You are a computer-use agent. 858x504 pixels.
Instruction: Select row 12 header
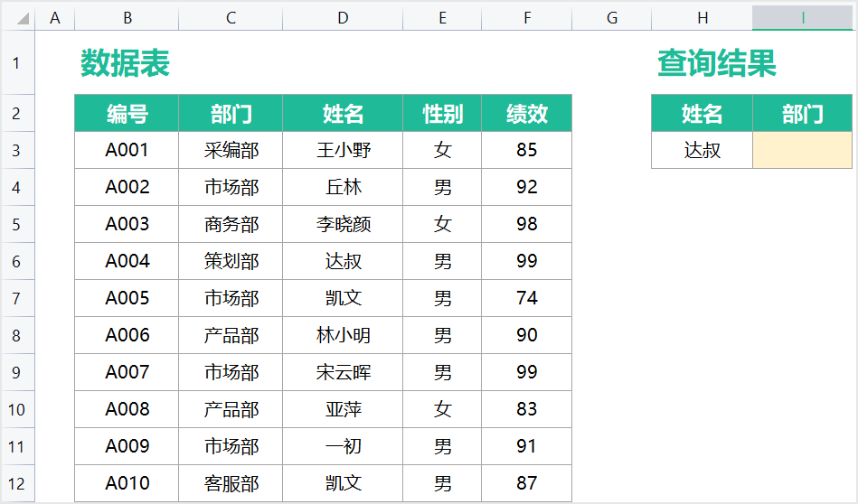17,484
